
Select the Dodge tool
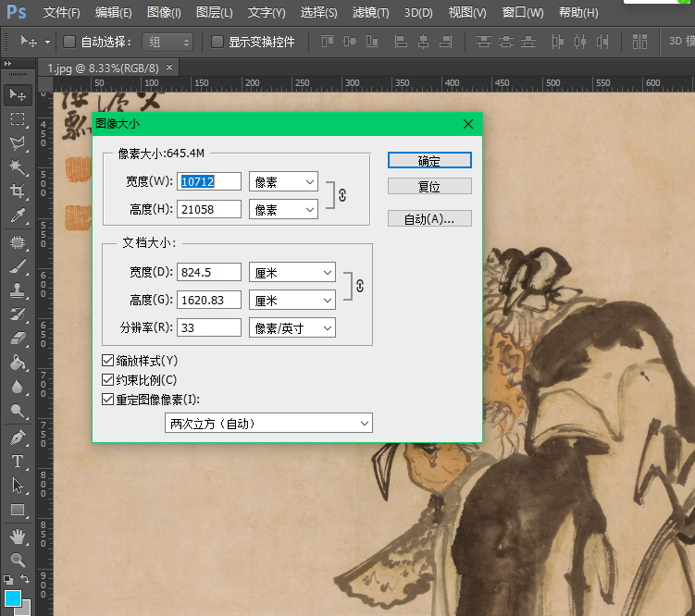[x=18, y=411]
